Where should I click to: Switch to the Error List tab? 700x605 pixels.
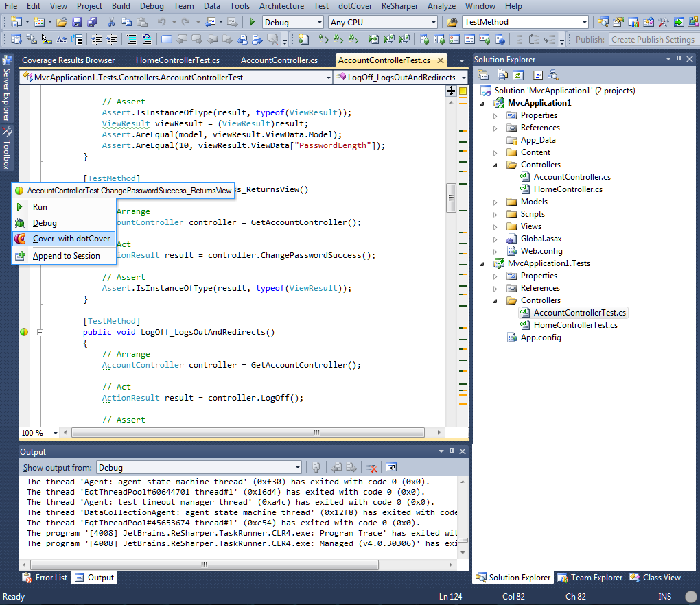[45, 578]
